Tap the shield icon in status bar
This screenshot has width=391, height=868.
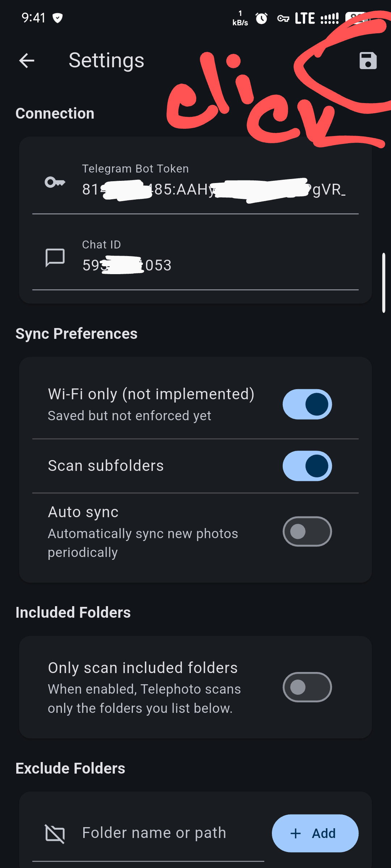point(58,18)
